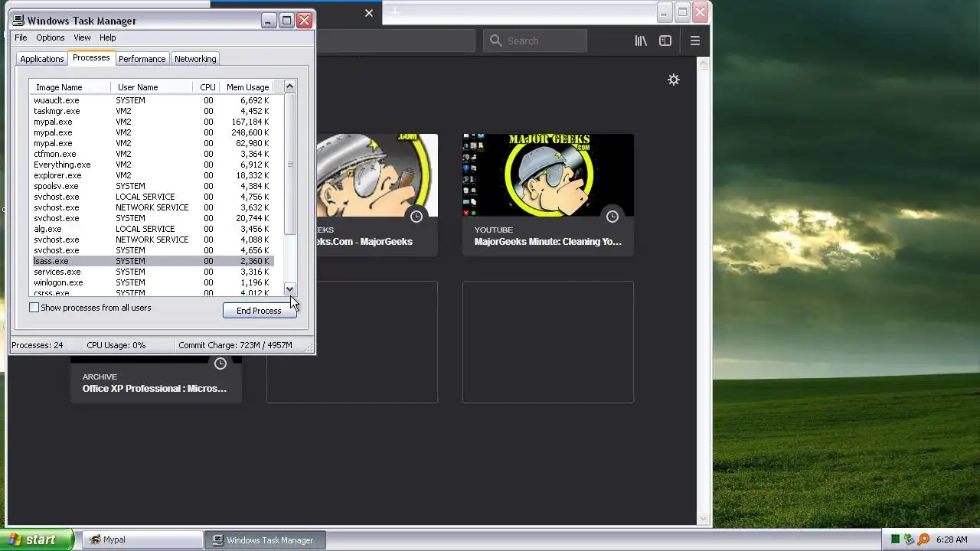Open the YouTube MajorGeeks Minute tile
The width and height of the screenshot is (980, 551).
(x=548, y=194)
